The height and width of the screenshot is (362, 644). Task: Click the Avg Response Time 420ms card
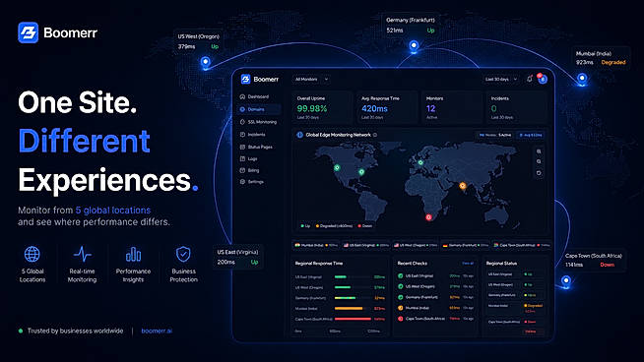(x=387, y=107)
